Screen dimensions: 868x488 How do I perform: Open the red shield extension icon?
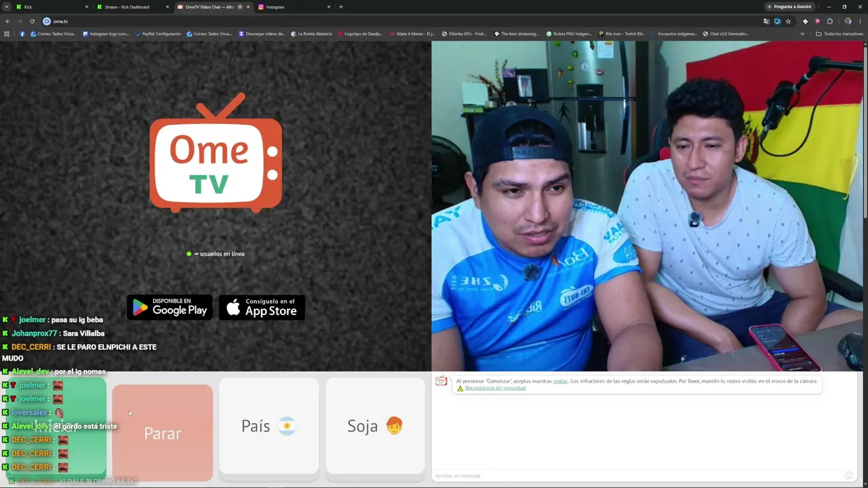pyautogui.click(x=817, y=21)
